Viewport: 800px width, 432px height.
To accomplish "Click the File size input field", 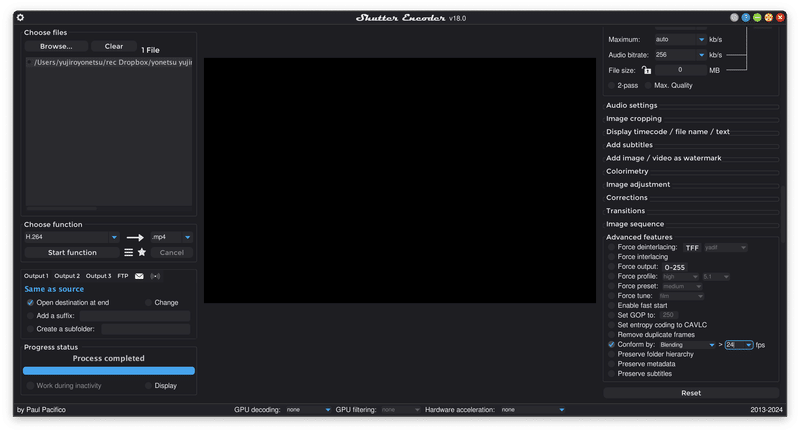I will (680, 70).
